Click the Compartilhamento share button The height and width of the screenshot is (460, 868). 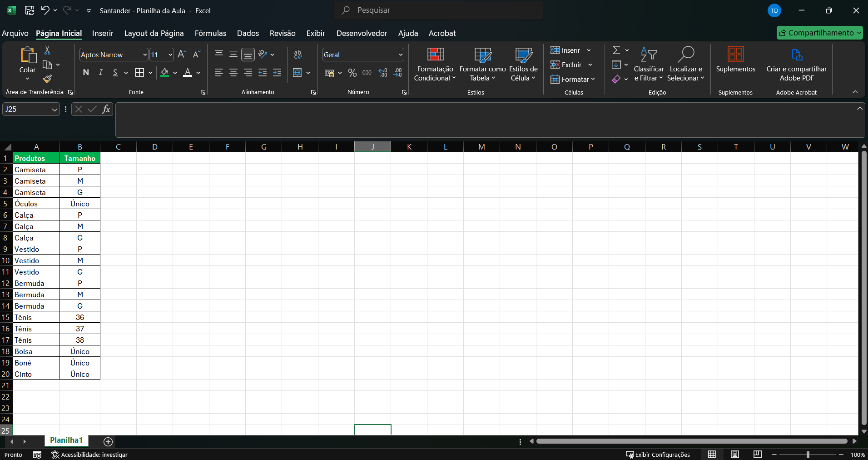pos(819,33)
